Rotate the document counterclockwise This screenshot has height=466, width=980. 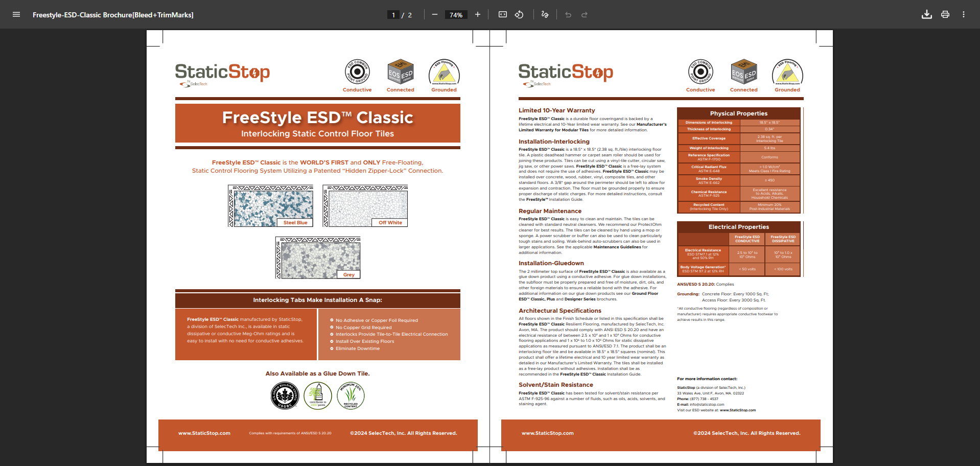[519, 14]
